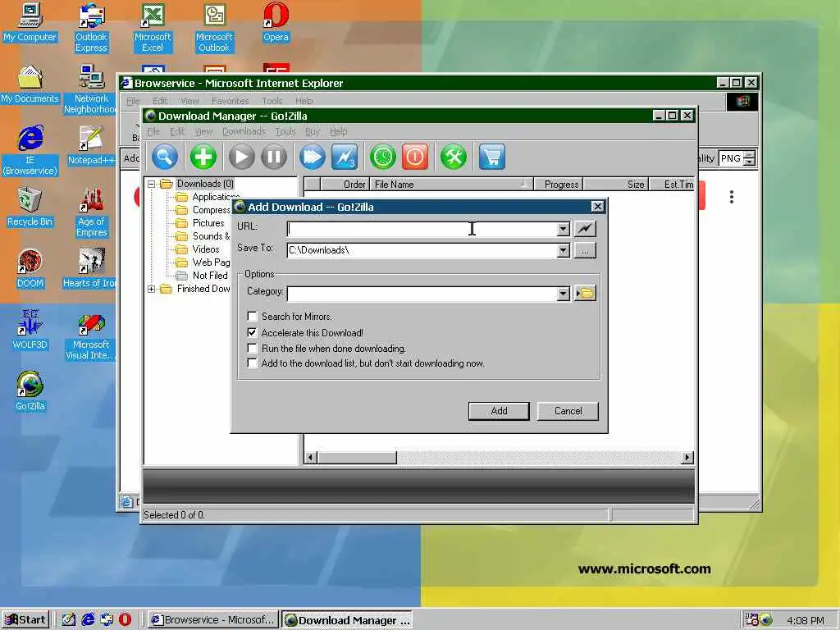Screen dimensions: 840x630
Task: Select the Opera desktop icon
Action: click(x=276, y=22)
